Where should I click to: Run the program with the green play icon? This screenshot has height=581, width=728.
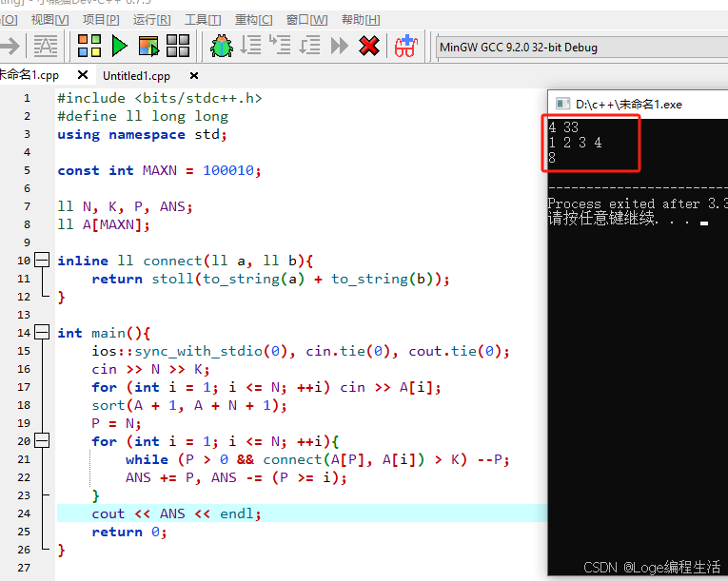[x=119, y=46]
